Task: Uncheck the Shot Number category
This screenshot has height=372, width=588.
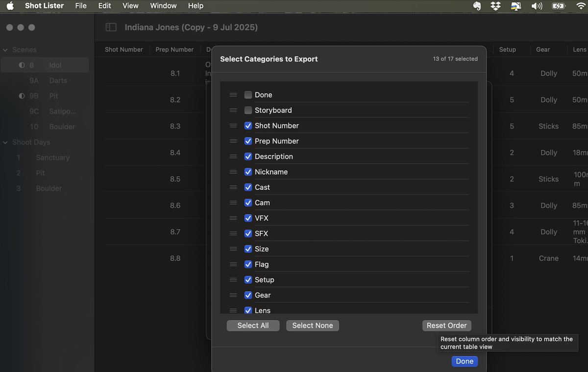Action: (x=248, y=126)
